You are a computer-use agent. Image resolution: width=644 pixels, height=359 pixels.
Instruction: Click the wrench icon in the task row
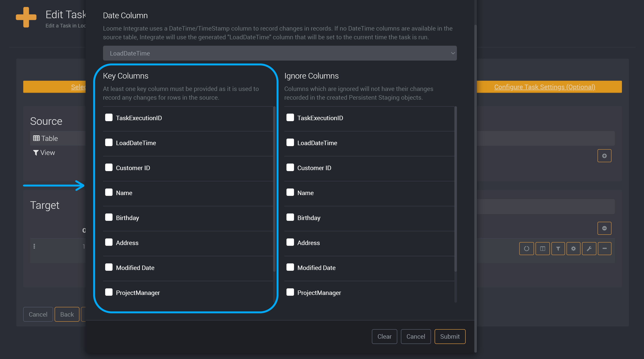point(589,248)
